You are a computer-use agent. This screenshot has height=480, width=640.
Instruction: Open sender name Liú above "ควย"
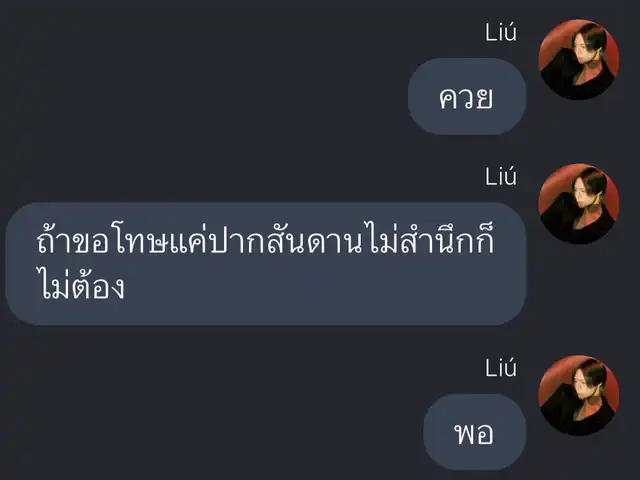click(x=501, y=32)
